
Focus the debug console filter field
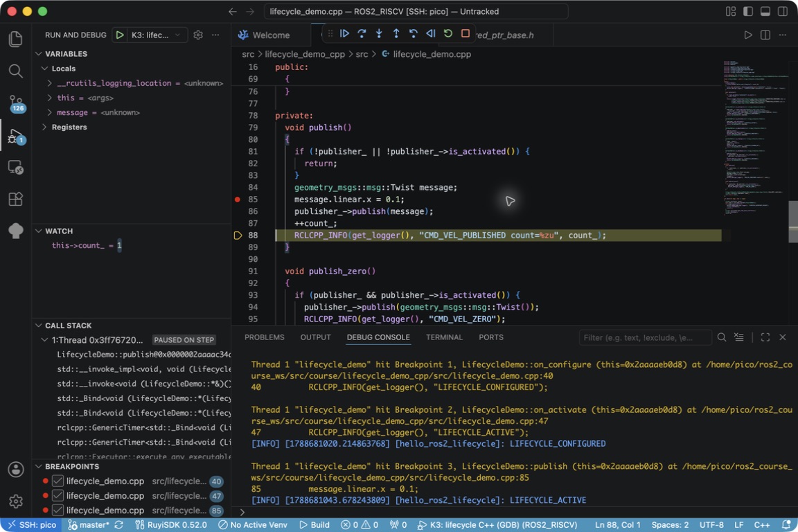(645, 337)
